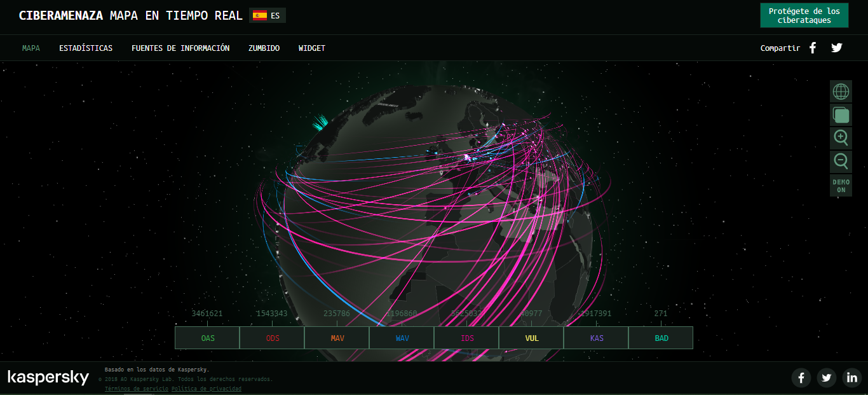Open Kaspersky Facebook page in footer
The image size is (868, 395).
[x=801, y=378]
